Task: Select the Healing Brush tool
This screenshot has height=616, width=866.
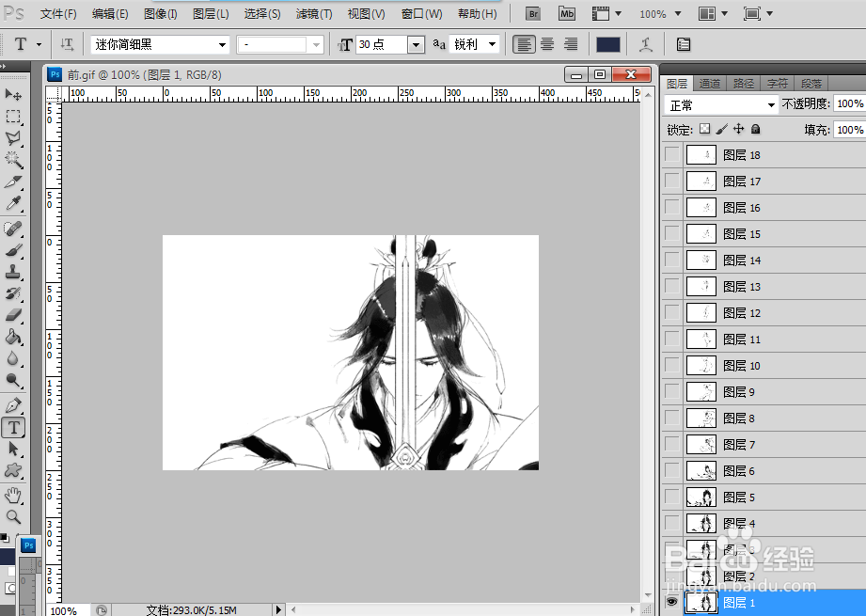Action: pos(13,229)
